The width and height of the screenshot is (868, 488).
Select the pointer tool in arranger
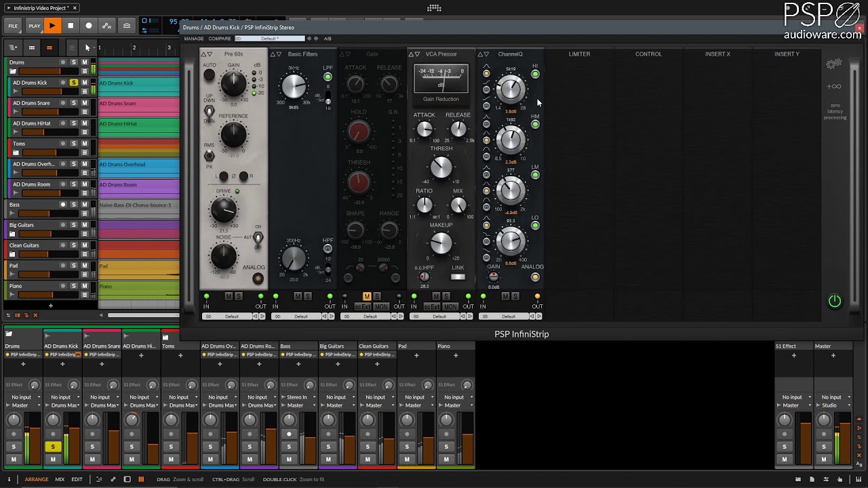pos(87,48)
